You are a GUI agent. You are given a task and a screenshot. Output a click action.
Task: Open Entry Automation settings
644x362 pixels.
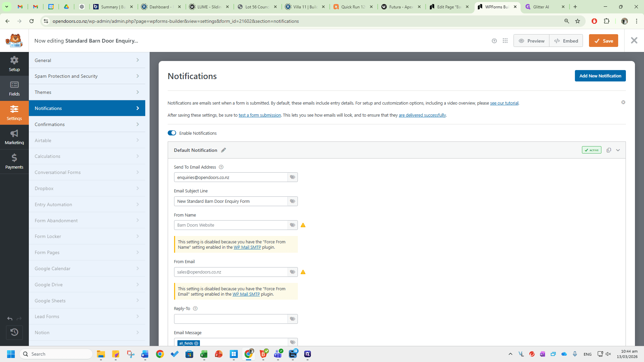point(87,204)
